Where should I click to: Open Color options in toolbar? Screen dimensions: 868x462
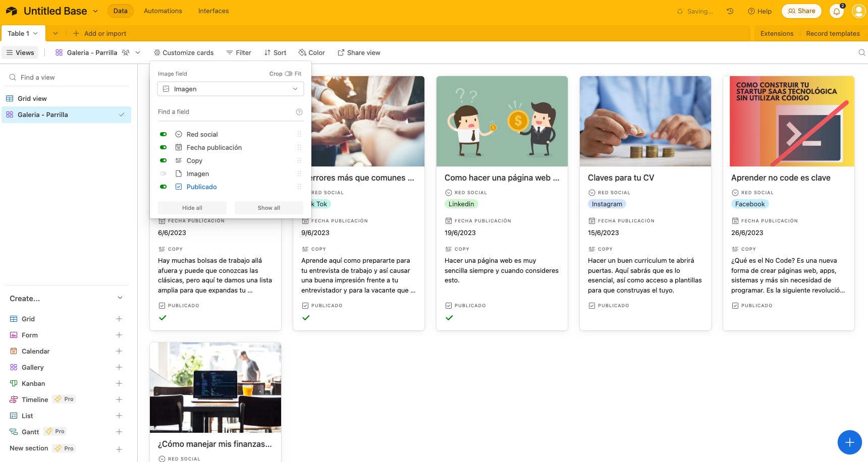coord(311,52)
